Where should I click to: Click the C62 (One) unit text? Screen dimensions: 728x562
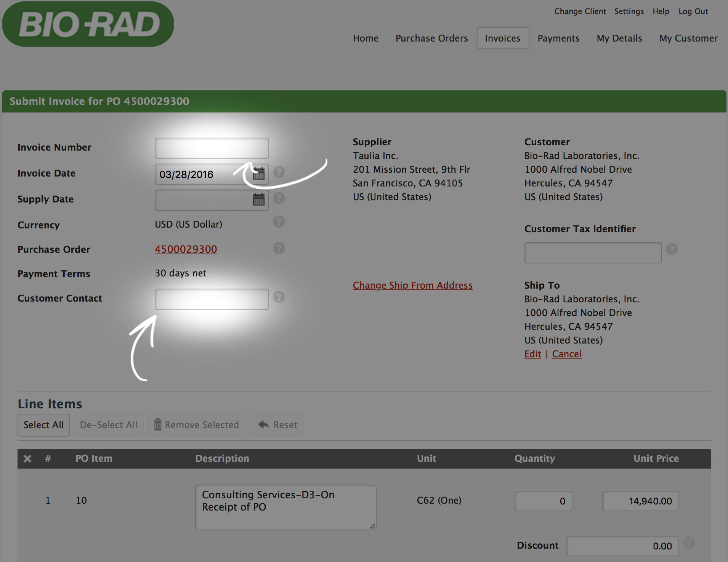coord(439,500)
